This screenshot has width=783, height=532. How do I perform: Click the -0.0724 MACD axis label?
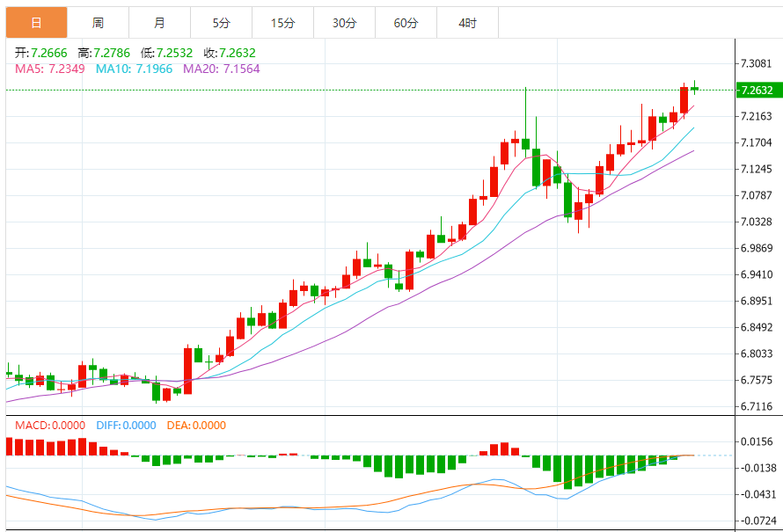pos(758,521)
